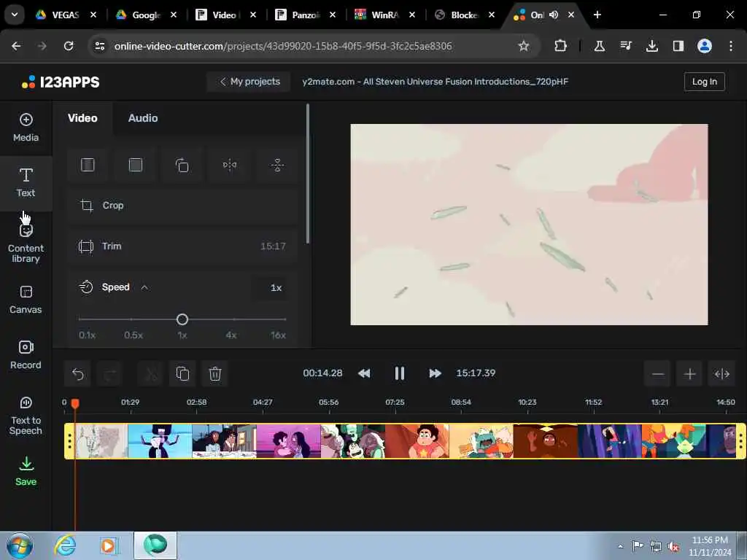Bookmark this page with the star

coord(524,46)
